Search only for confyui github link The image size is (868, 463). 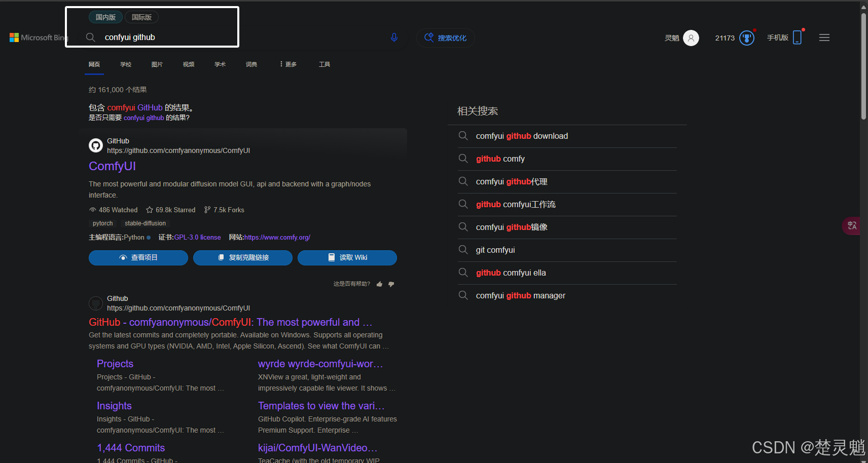click(x=143, y=118)
